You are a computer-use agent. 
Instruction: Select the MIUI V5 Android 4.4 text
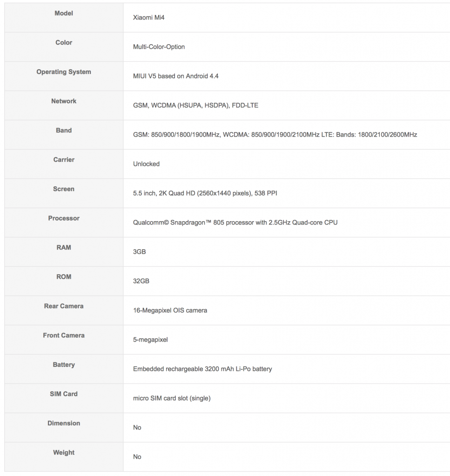click(x=175, y=76)
